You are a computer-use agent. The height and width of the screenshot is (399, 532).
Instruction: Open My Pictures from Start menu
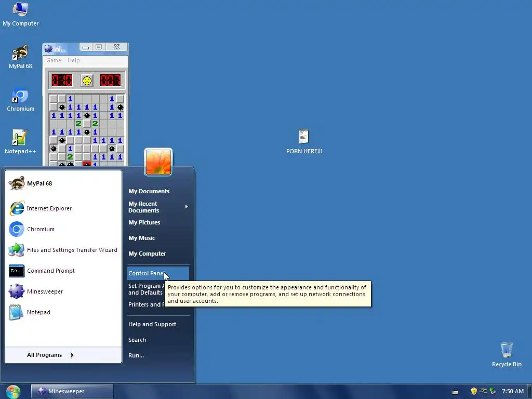coord(158,222)
